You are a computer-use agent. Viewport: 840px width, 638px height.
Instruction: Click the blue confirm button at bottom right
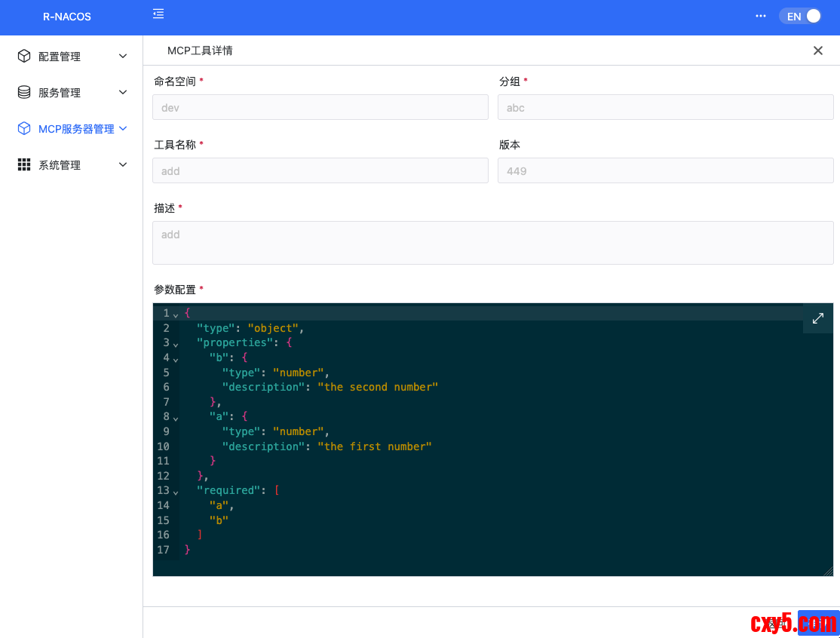tap(817, 623)
